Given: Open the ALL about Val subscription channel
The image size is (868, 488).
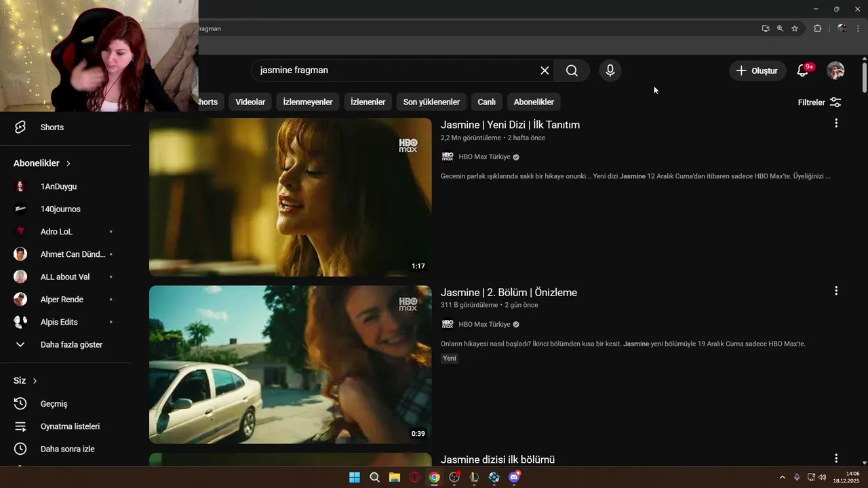Looking at the screenshot, I should (66, 277).
